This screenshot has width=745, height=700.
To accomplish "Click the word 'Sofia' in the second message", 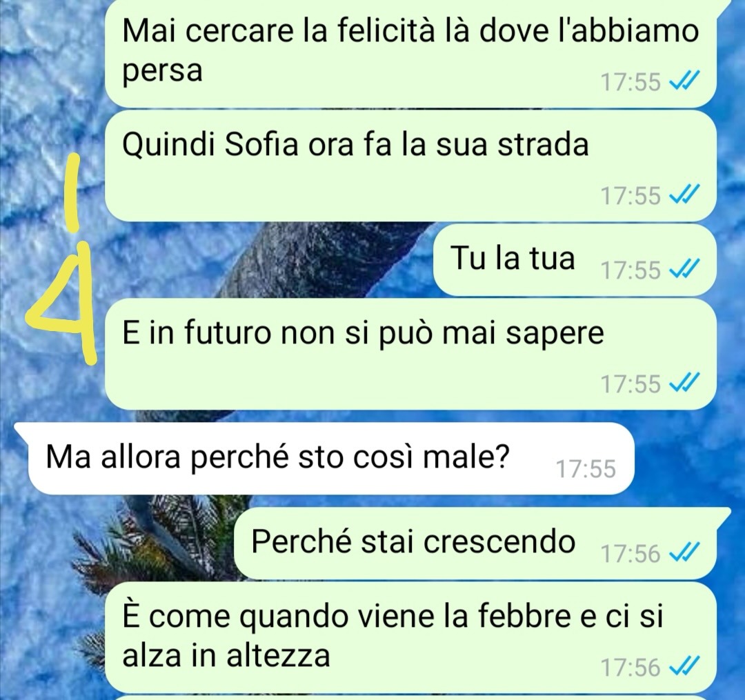I will 261,144.
